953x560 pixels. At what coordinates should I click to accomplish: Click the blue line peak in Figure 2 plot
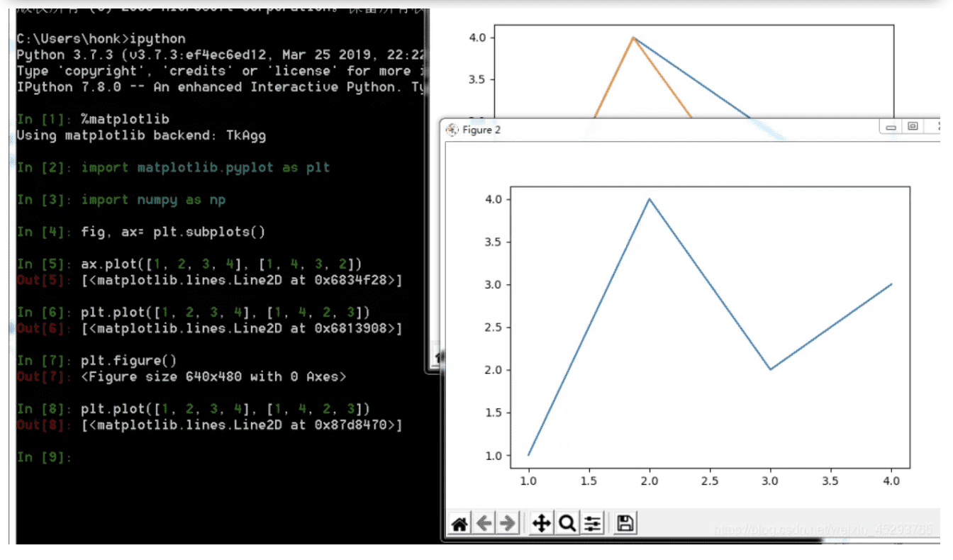(649, 199)
